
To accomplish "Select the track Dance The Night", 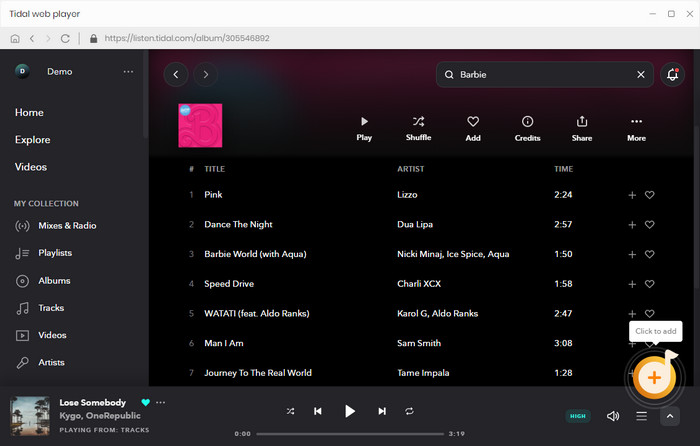I will tap(238, 225).
